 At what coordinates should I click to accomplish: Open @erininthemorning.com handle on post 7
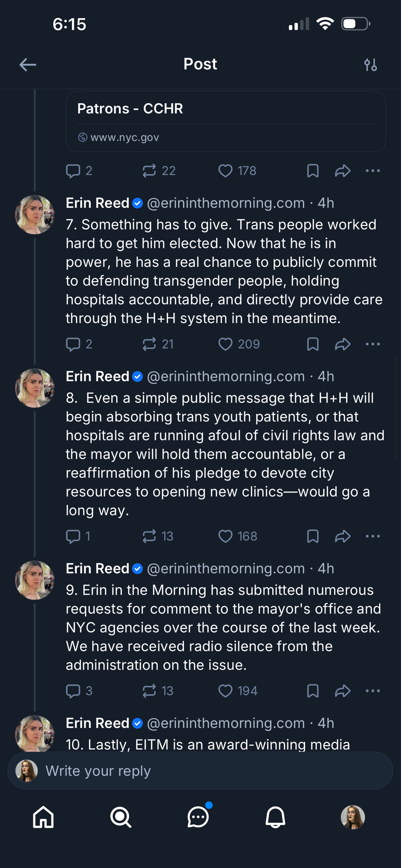click(226, 203)
